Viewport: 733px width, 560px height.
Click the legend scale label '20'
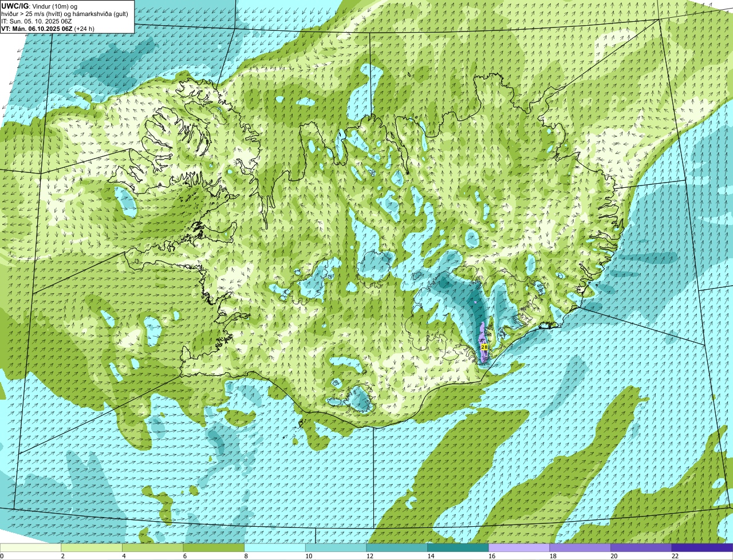tap(614, 556)
